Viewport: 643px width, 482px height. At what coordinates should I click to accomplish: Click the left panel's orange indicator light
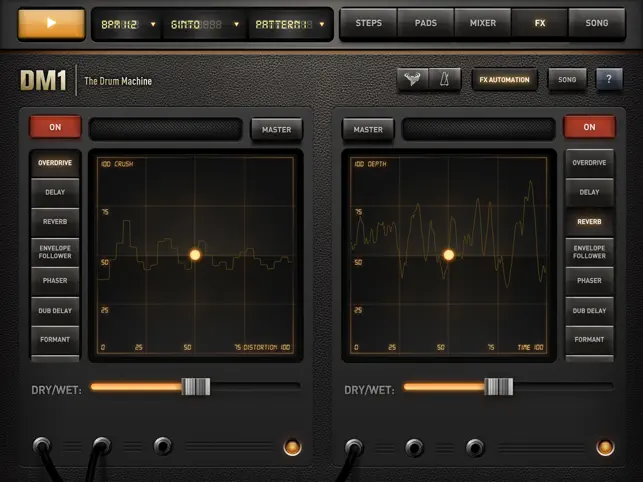(292, 447)
